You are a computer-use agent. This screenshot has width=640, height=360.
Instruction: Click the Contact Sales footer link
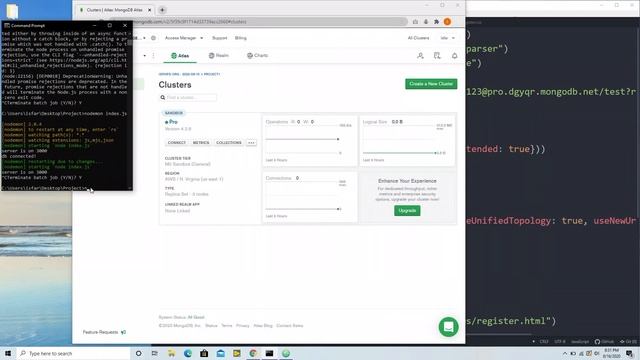tap(290, 326)
